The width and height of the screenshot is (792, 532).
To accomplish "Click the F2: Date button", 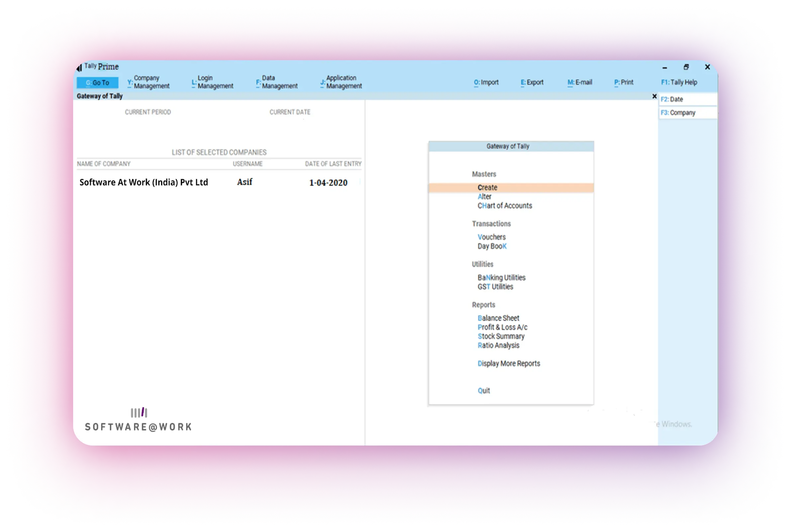I will click(688, 99).
